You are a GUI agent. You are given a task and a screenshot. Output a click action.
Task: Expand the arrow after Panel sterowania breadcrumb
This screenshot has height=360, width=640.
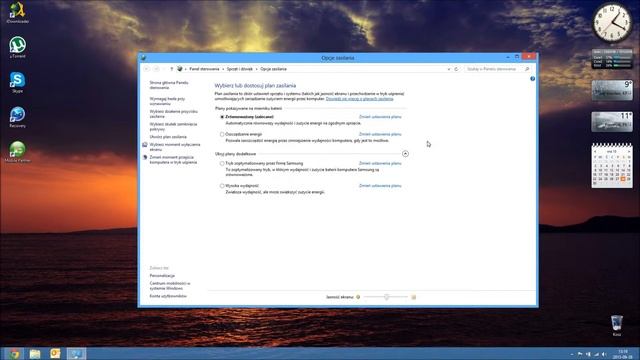tap(223, 69)
